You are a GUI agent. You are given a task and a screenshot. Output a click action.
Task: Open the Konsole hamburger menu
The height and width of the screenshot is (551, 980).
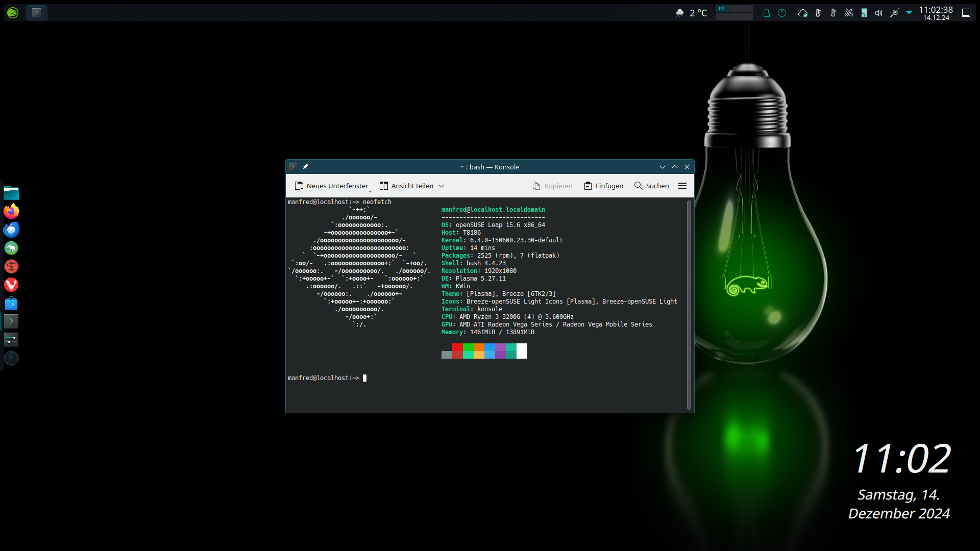[682, 186]
